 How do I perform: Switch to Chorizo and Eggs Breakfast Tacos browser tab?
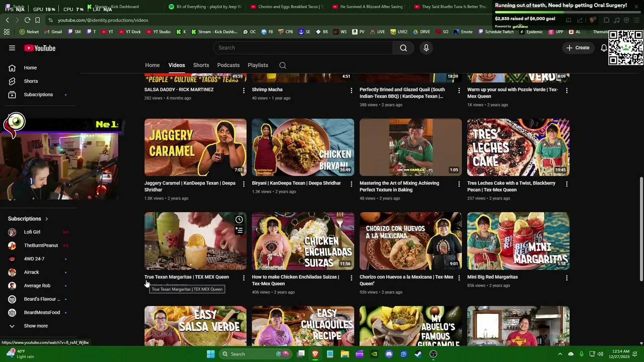(x=286, y=7)
